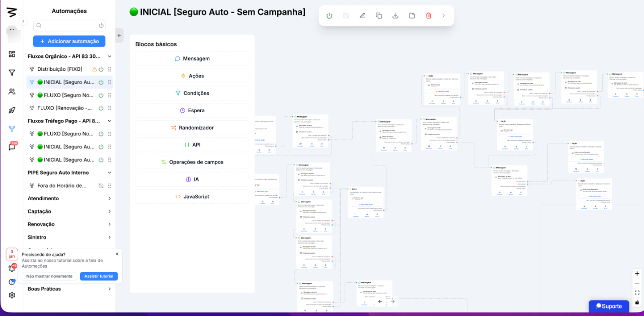
Task: Select the Ações block
Action: click(x=192, y=76)
